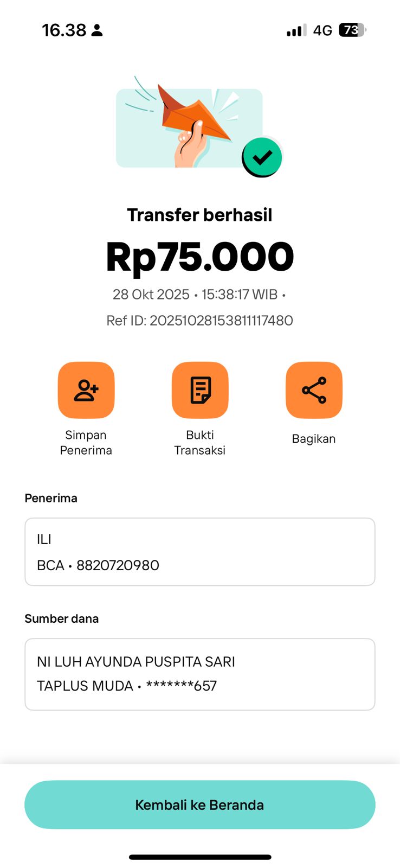Open the Bukti Transaksi receipt icon
400x868 pixels.
tap(200, 390)
